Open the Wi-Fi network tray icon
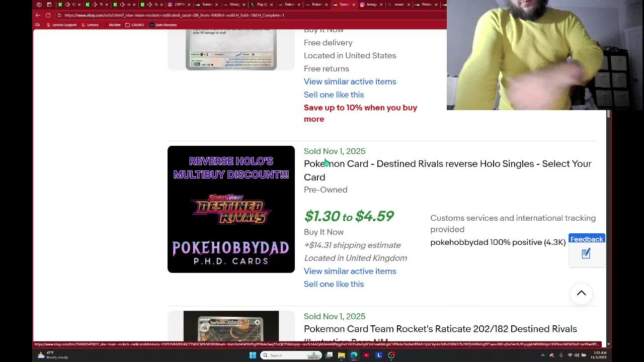 pos(570,355)
